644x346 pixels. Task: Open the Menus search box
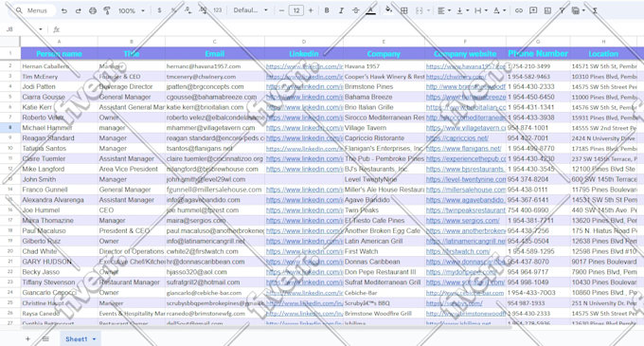coord(33,10)
